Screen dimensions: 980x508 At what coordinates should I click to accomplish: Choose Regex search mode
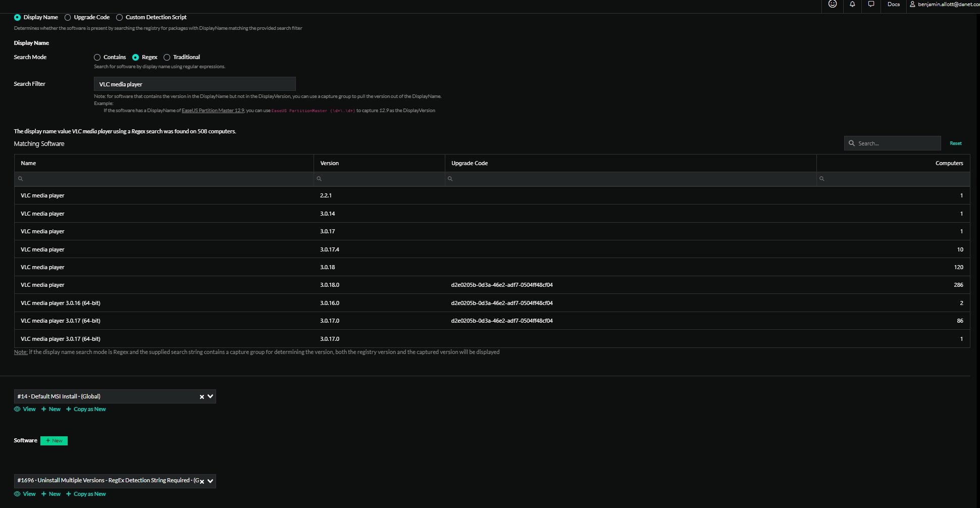145,57
